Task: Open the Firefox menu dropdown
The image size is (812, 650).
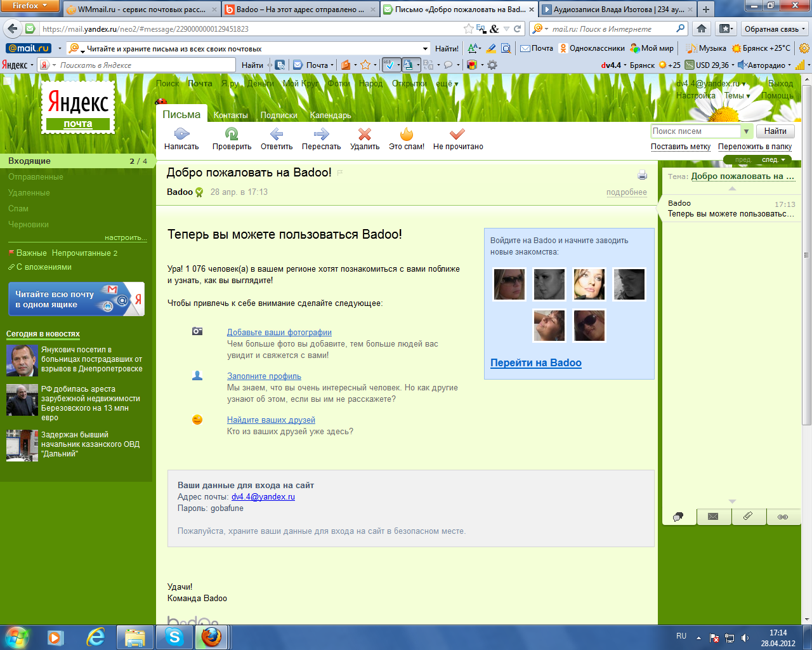Action: (30, 6)
